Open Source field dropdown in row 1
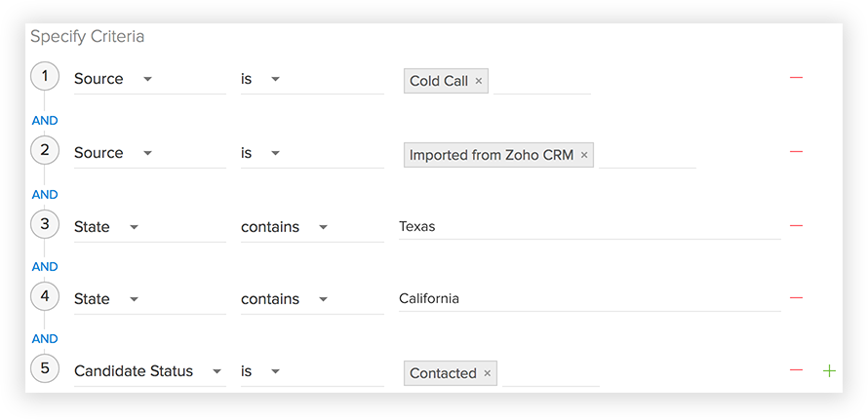This screenshot has height=420, width=868. [x=147, y=79]
